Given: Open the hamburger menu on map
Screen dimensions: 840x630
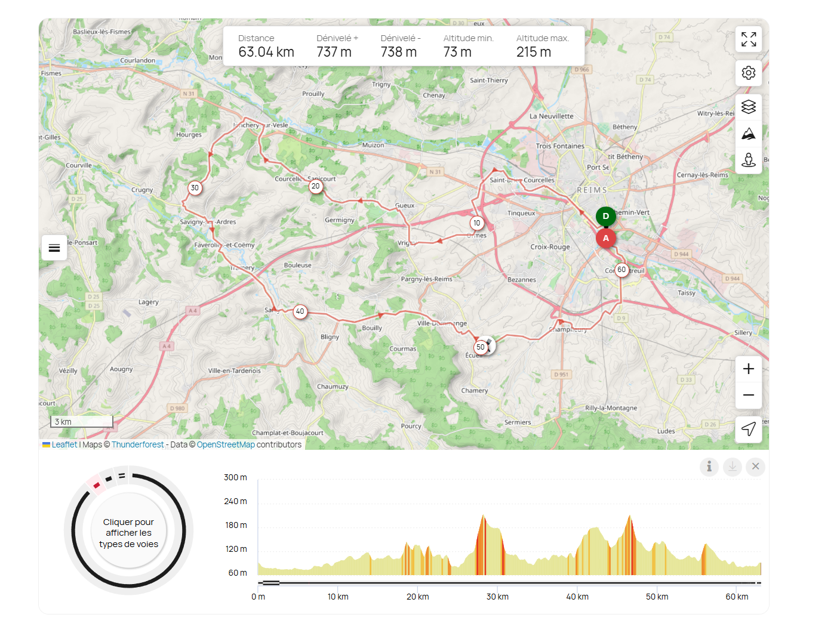Looking at the screenshot, I should point(54,248).
